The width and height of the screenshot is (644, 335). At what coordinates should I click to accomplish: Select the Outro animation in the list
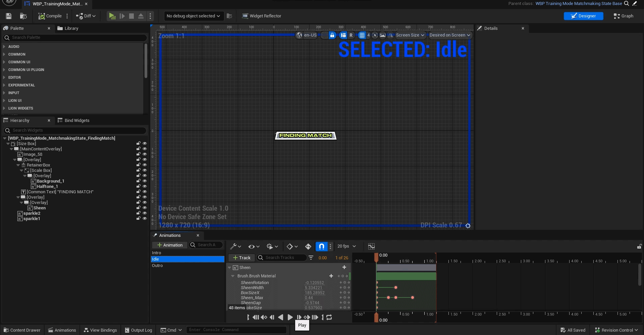(x=157, y=266)
